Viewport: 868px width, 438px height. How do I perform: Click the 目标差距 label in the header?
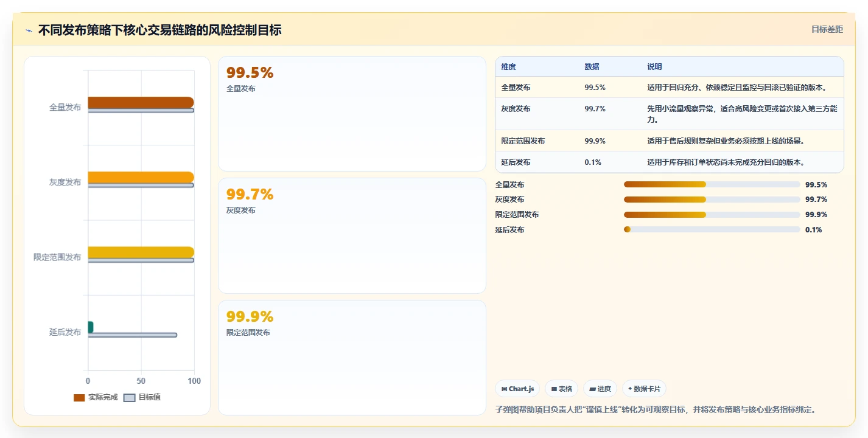pyautogui.click(x=827, y=29)
